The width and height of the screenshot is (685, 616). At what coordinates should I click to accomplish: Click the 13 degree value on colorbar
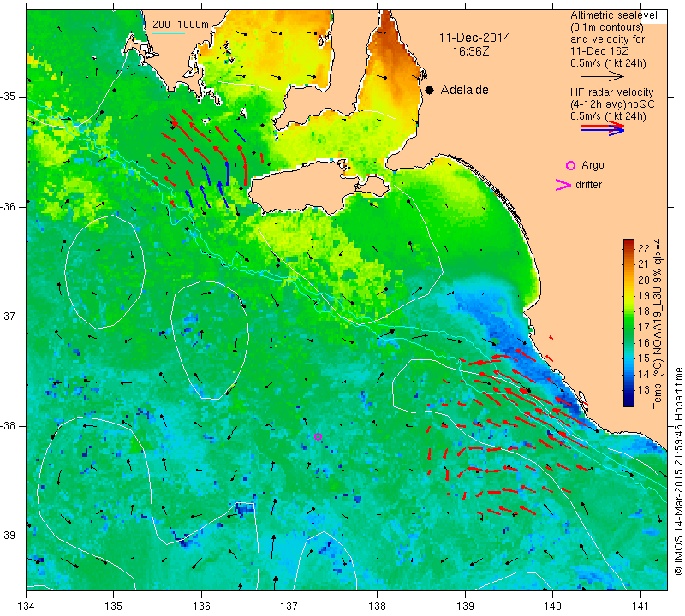[644, 390]
